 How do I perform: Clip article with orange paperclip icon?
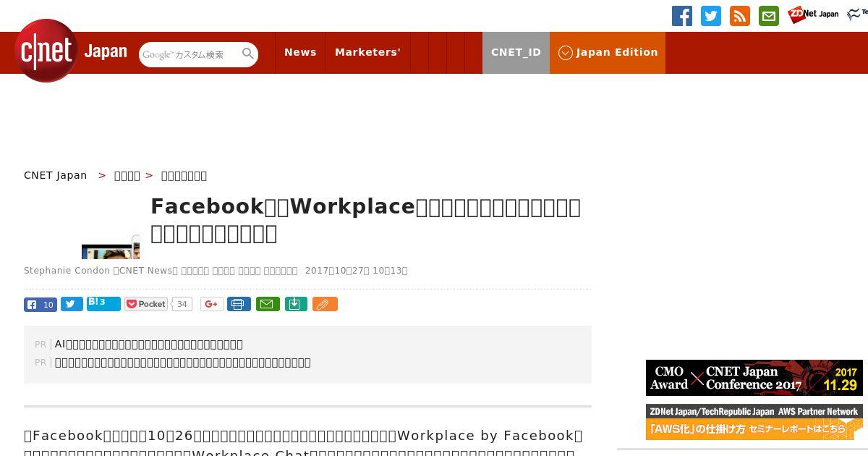pyautogui.click(x=325, y=304)
